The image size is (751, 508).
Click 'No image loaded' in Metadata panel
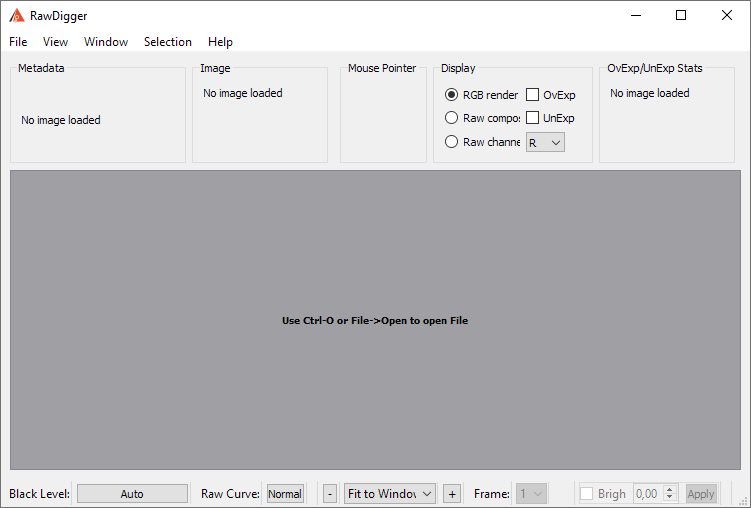(x=61, y=120)
